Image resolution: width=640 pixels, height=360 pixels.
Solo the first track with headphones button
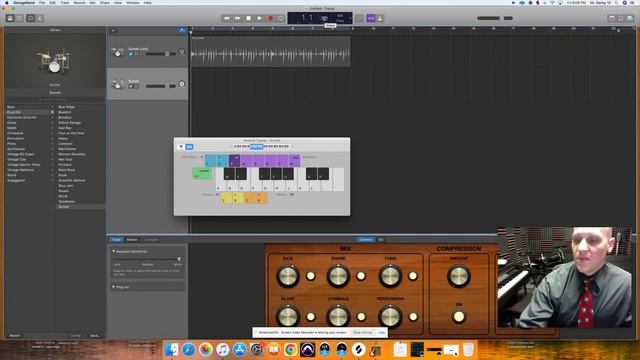point(136,54)
